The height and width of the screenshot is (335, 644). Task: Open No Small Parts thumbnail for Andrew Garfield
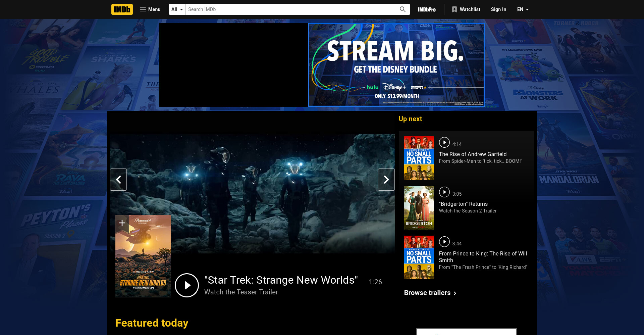[x=419, y=158]
